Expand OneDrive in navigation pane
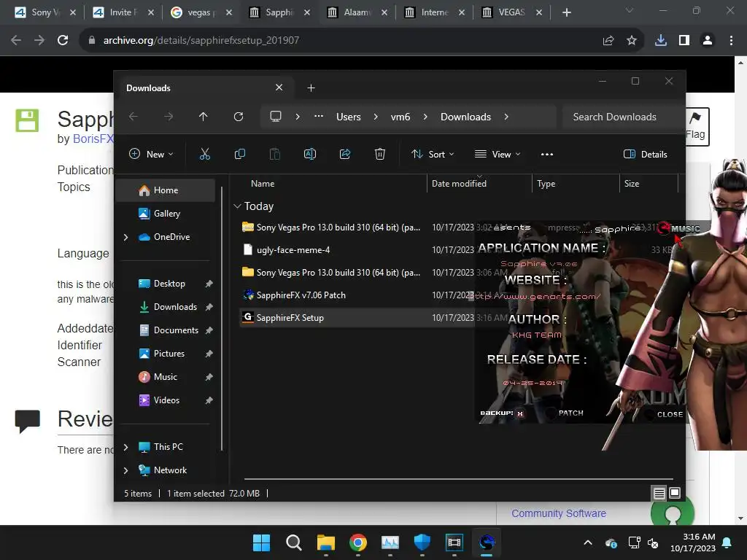Image resolution: width=747 pixels, height=560 pixels. [x=125, y=237]
